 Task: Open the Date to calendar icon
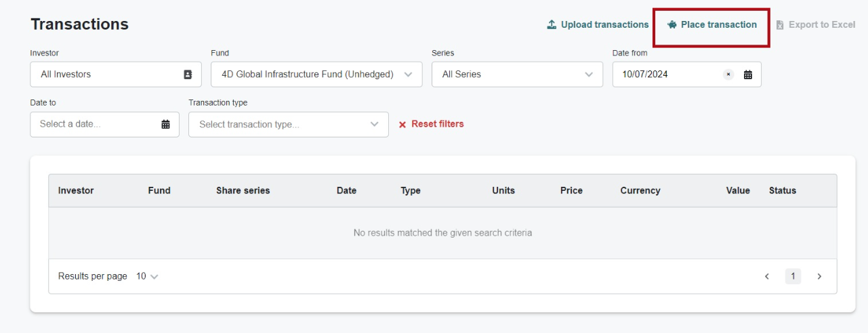click(x=165, y=125)
